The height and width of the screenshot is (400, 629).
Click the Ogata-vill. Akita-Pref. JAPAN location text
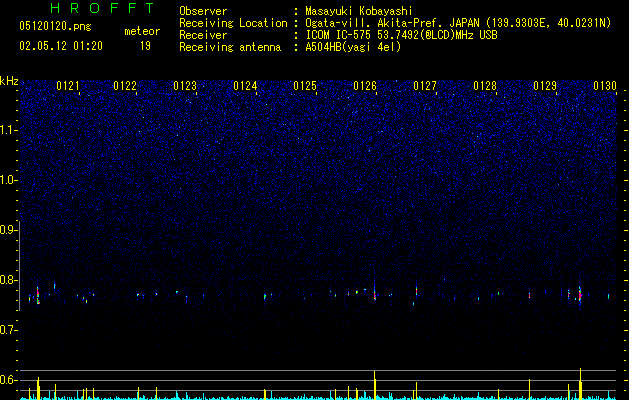tap(458, 23)
